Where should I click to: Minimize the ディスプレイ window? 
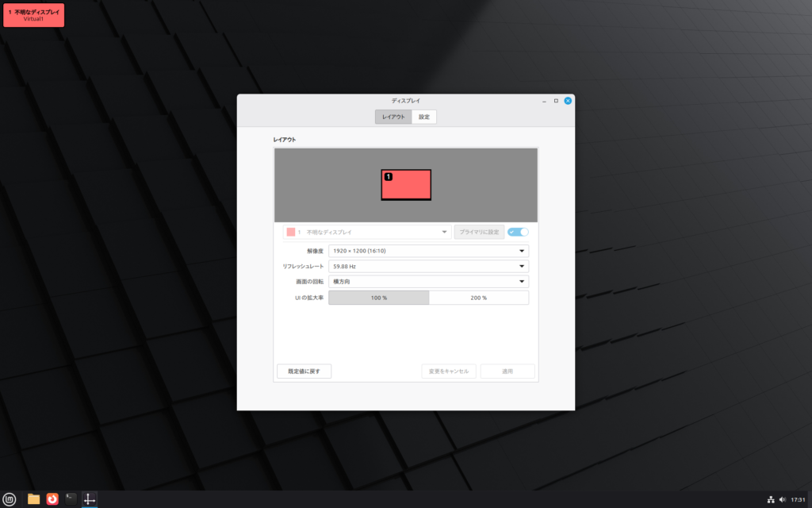[544, 101]
